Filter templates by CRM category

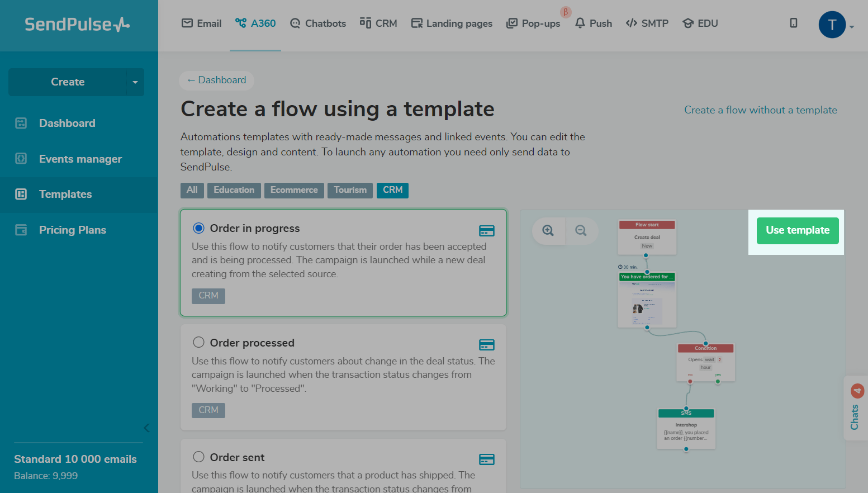point(392,190)
